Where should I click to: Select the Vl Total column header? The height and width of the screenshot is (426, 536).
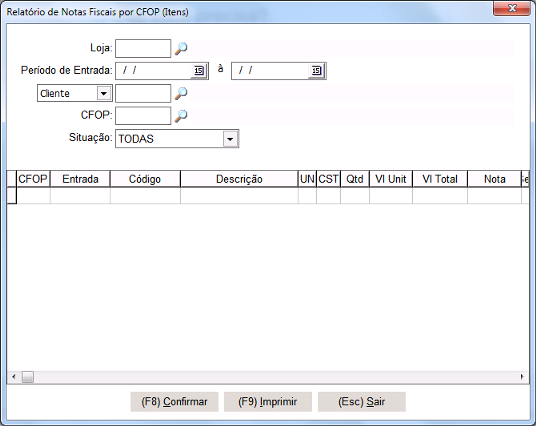440,179
